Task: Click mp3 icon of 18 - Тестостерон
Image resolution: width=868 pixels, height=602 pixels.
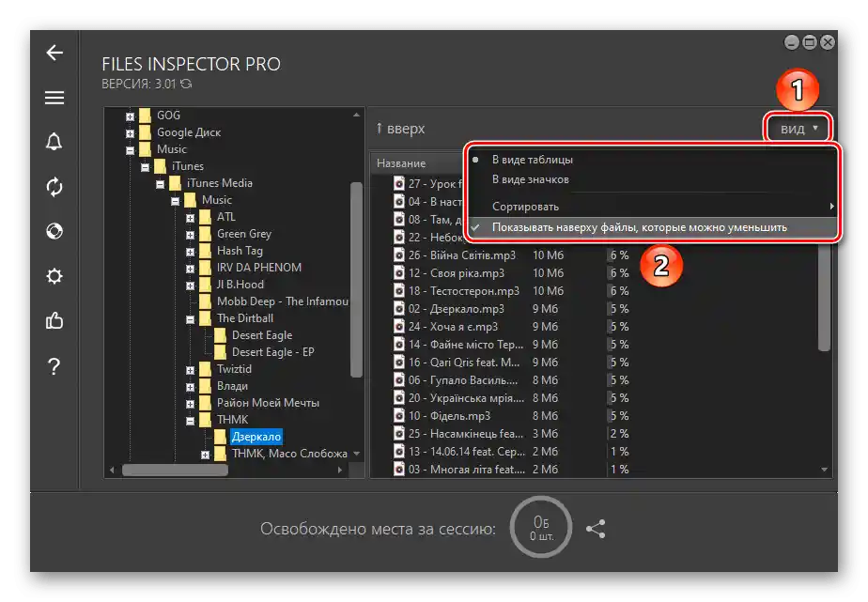Action: click(x=399, y=290)
